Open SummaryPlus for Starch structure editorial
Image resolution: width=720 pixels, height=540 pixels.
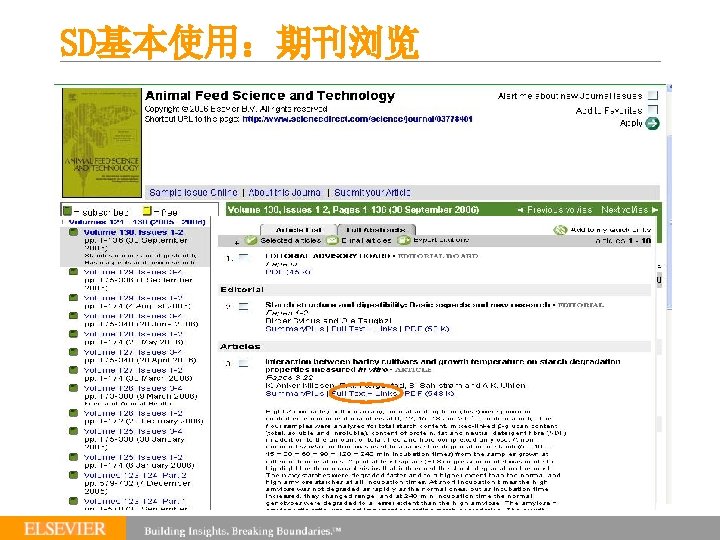[x=295, y=329]
